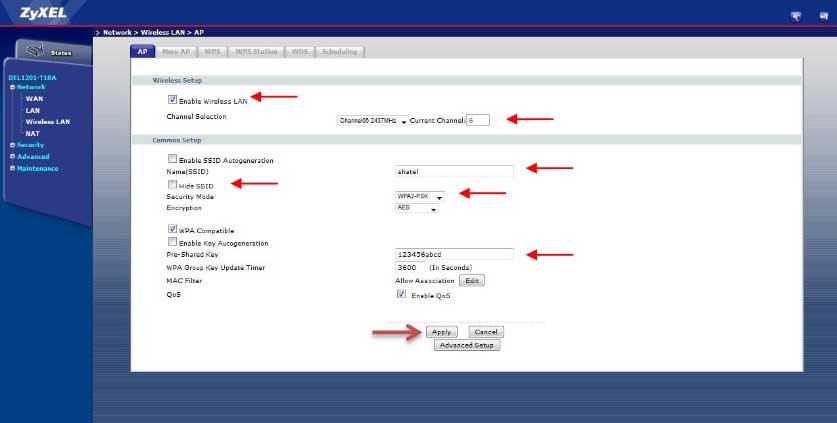Enable SSID Autogeneration checkbox
This screenshot has width=837, height=423.
[x=173, y=160]
